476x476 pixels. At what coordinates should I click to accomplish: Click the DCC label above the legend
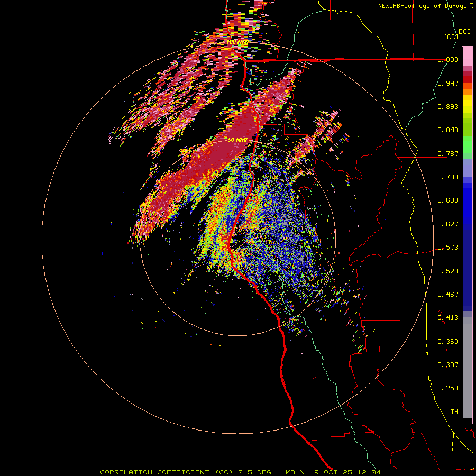click(x=464, y=32)
